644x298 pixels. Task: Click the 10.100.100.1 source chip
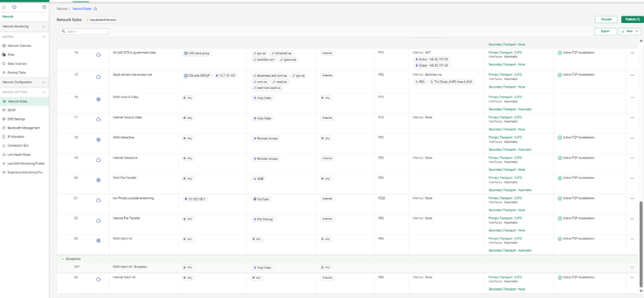pyautogui.click(x=196, y=199)
